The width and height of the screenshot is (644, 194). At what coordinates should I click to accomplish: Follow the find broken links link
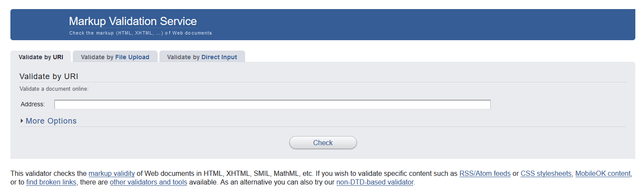tap(52, 182)
